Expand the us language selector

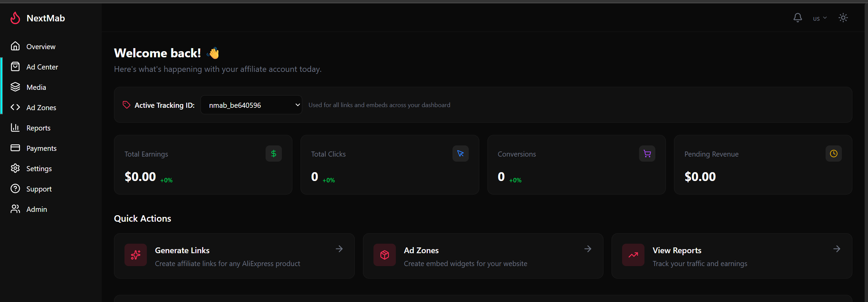click(819, 18)
